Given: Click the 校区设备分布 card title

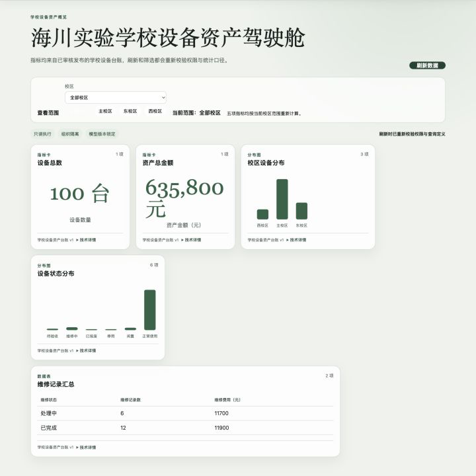Looking at the screenshot, I should [x=266, y=163].
